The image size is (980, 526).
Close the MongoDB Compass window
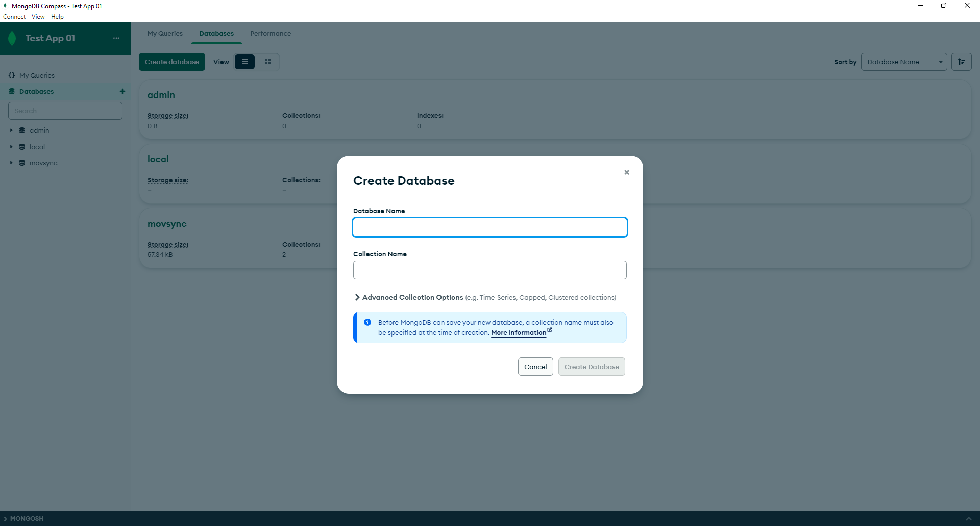tap(967, 6)
